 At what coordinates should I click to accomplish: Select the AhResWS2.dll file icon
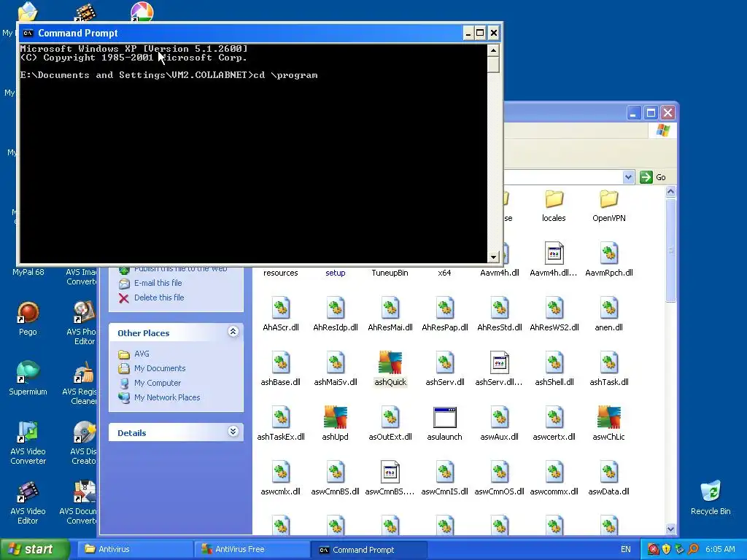tap(554, 308)
